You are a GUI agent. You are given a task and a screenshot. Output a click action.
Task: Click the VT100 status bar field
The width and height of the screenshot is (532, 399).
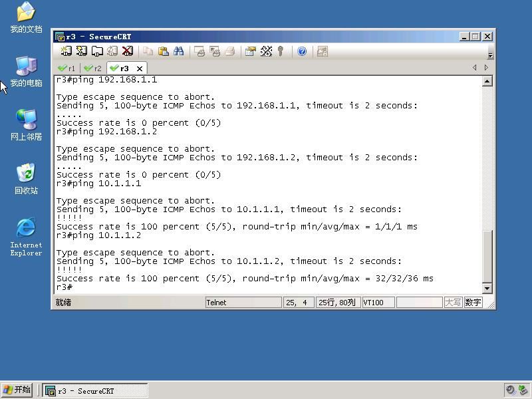(378, 303)
